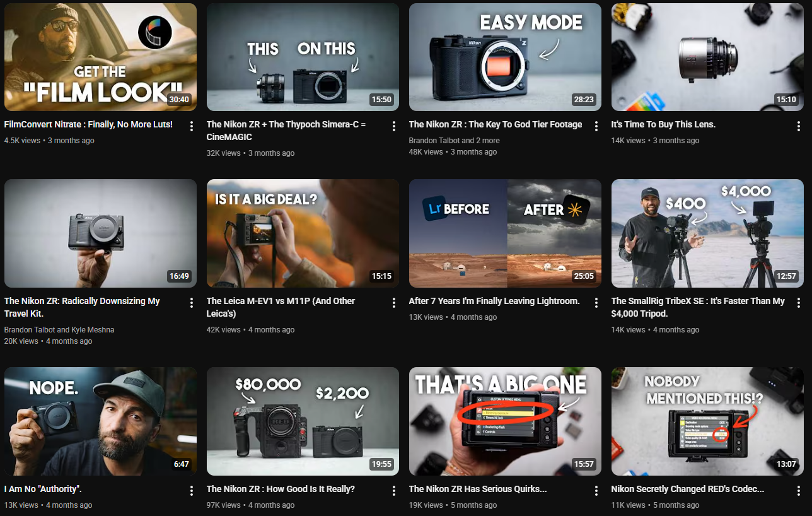Open action menu for God Tier Footage video
Image resolution: width=812 pixels, height=516 pixels.
596,126
